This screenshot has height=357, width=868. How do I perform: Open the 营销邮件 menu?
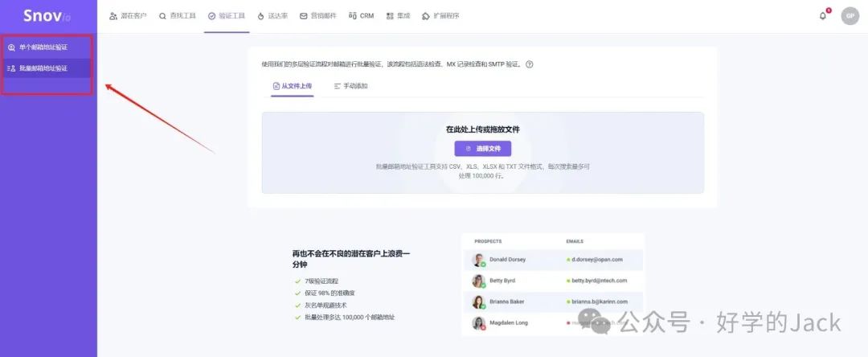tap(317, 16)
